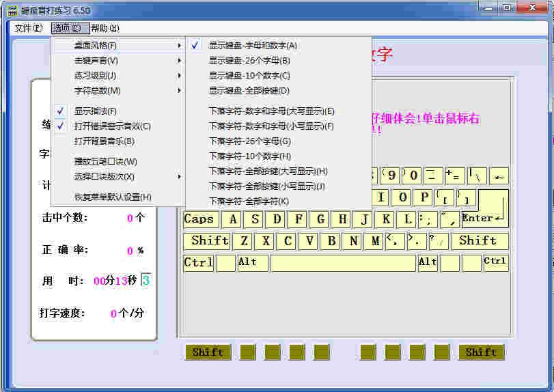Disable 打开错误警示音效(C) option
This screenshot has height=392, width=554.
[x=112, y=126]
